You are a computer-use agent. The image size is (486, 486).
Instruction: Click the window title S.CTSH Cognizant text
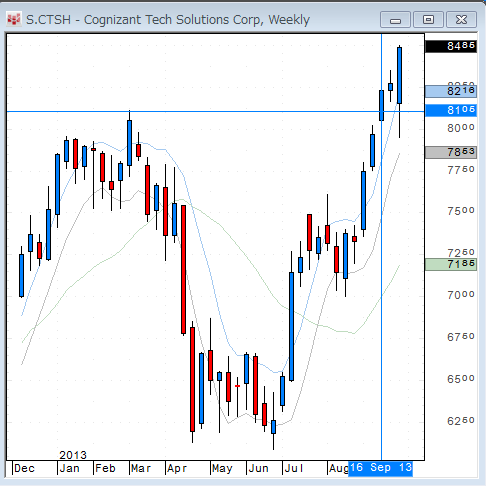(x=168, y=20)
